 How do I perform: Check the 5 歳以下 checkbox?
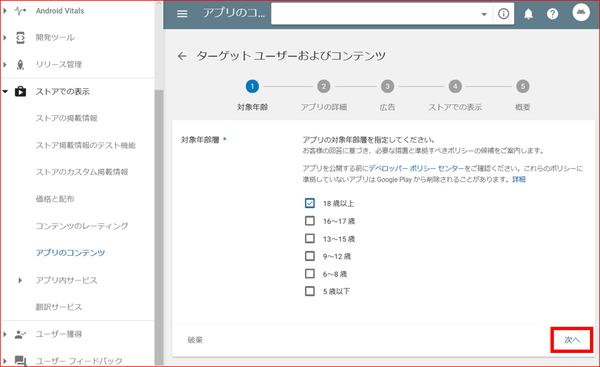(310, 291)
